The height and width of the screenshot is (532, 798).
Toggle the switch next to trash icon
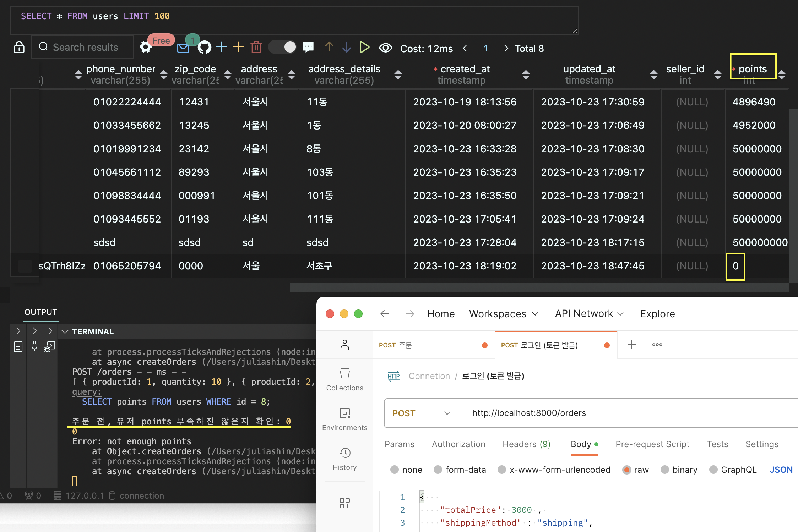[x=283, y=47]
